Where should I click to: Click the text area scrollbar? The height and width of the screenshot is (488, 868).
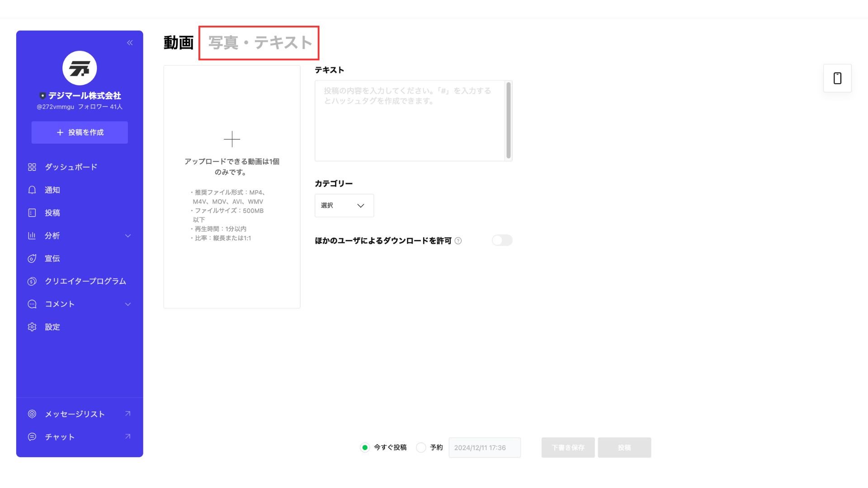509,120
